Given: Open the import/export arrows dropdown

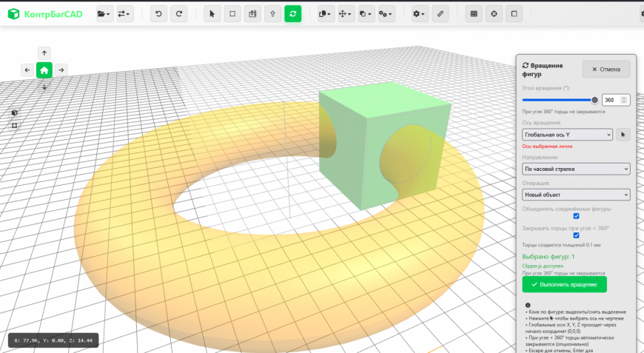Looking at the screenshot, I should [125, 14].
